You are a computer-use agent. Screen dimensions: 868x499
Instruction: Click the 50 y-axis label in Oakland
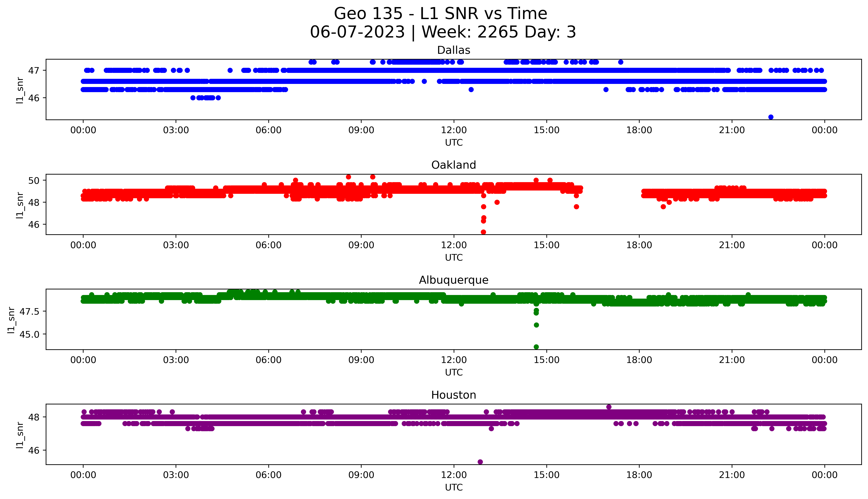click(x=34, y=180)
